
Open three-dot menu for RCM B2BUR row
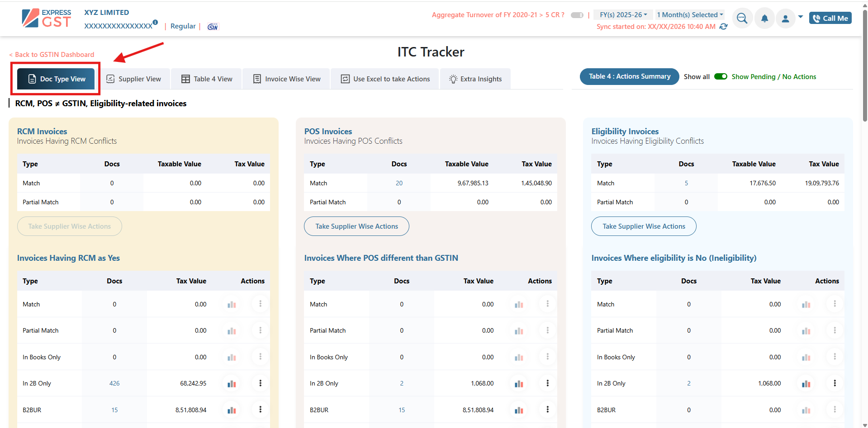pos(261,409)
